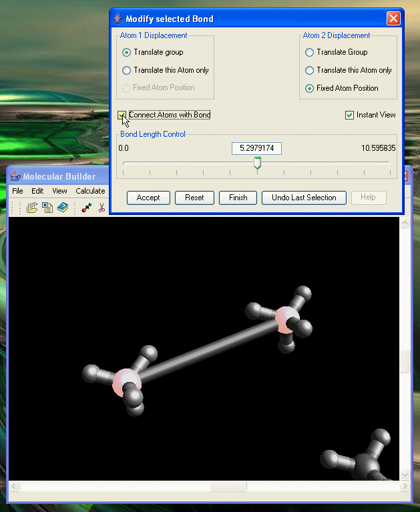This screenshot has width=420, height=512.
Task: Select the atom bond arrow tool
Action: coord(87,208)
